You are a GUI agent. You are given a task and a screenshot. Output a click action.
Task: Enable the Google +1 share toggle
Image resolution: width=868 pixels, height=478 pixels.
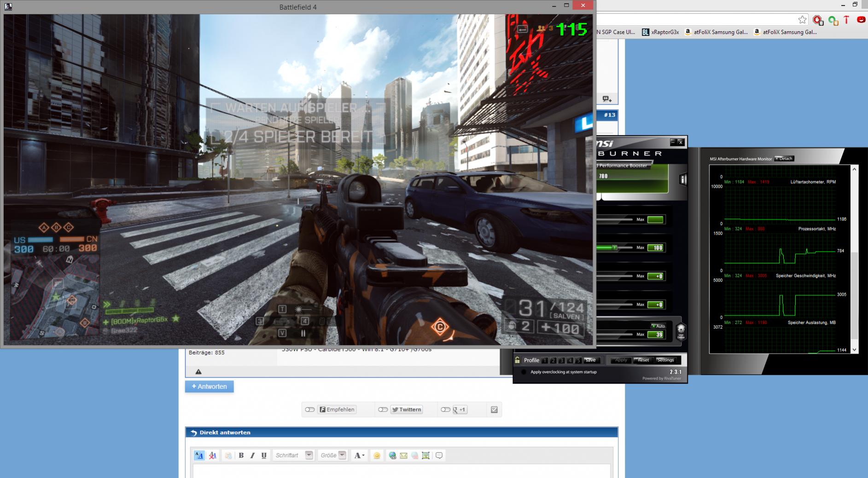tap(445, 409)
